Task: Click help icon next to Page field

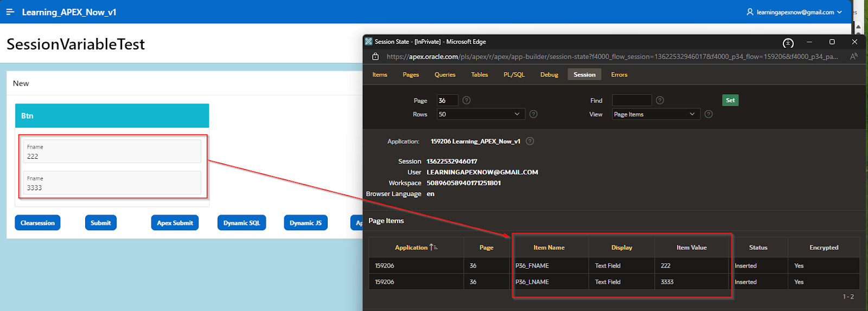Action: 467,100
